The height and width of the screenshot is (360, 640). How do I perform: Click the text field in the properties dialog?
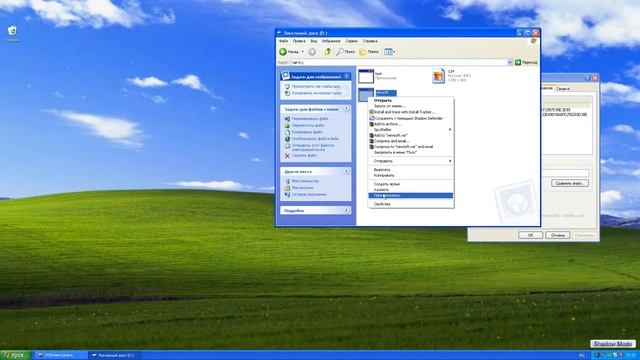tap(565, 173)
